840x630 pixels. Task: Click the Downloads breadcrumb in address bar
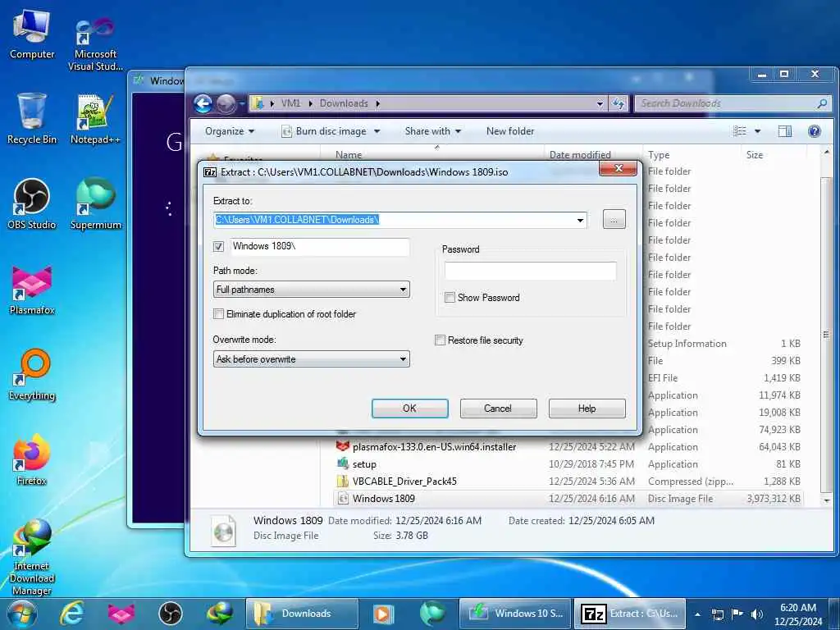(x=344, y=103)
